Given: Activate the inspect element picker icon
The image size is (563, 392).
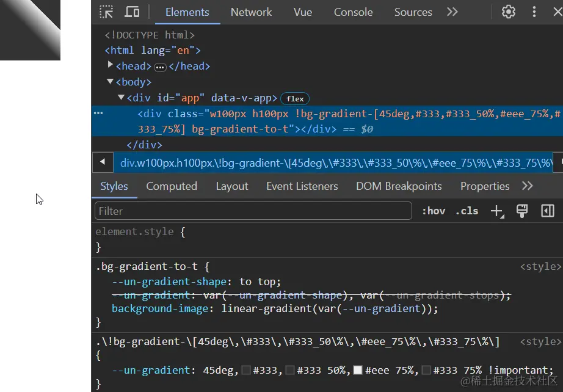Looking at the screenshot, I should [x=106, y=12].
